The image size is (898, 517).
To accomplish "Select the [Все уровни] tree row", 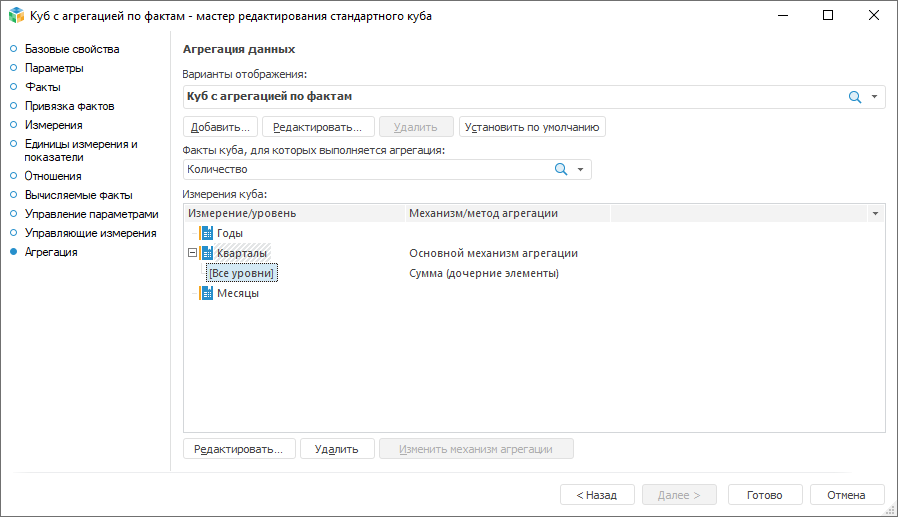I will tap(241, 273).
